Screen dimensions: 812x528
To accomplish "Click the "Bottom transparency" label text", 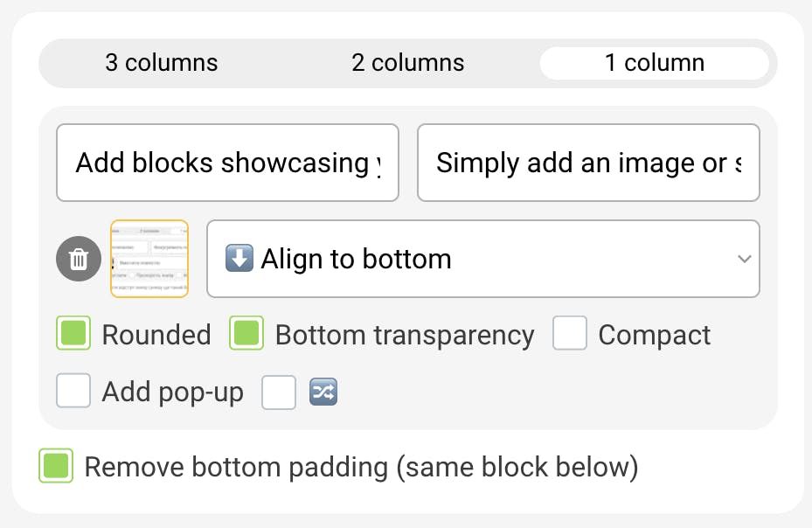I will tap(405, 335).
